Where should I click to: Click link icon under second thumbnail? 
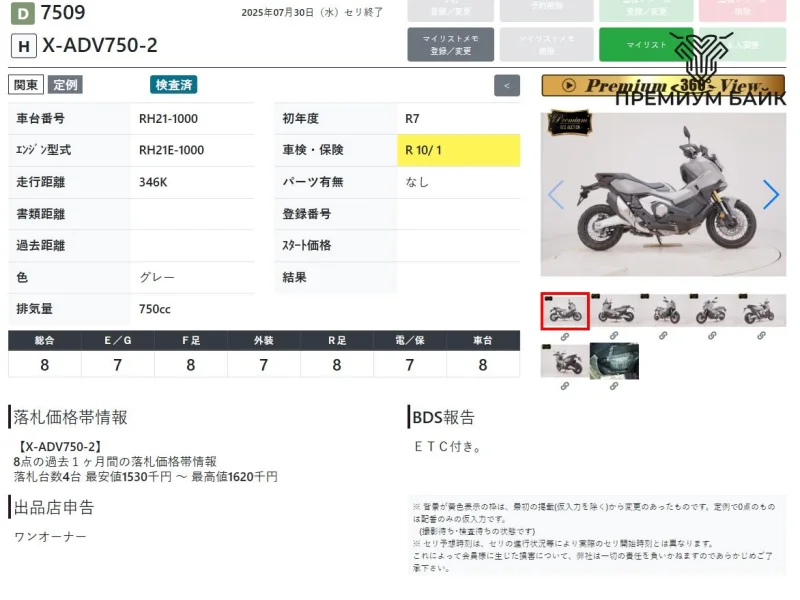[615, 337]
